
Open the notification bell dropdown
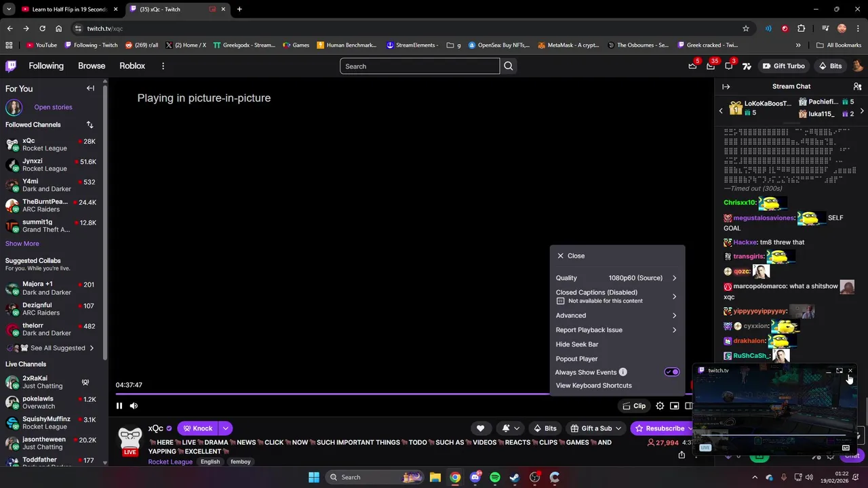[510, 428]
